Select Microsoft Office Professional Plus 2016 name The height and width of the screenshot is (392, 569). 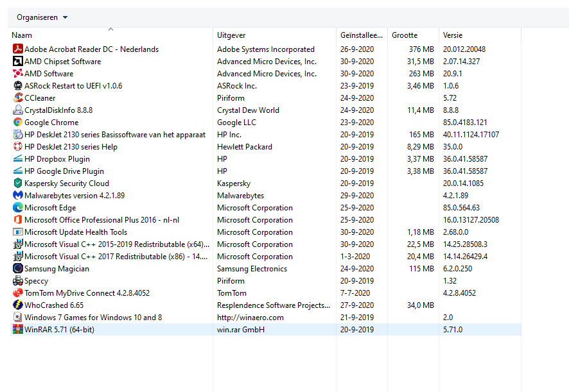click(101, 220)
